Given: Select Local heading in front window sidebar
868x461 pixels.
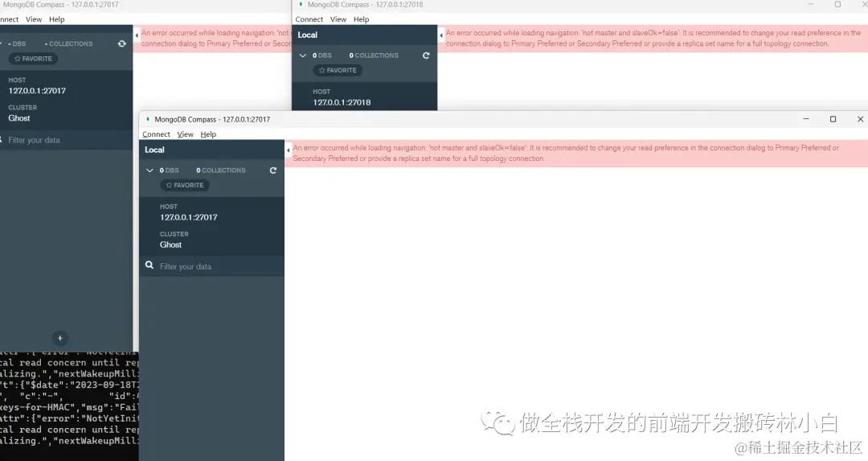Looking at the screenshot, I should (154, 150).
